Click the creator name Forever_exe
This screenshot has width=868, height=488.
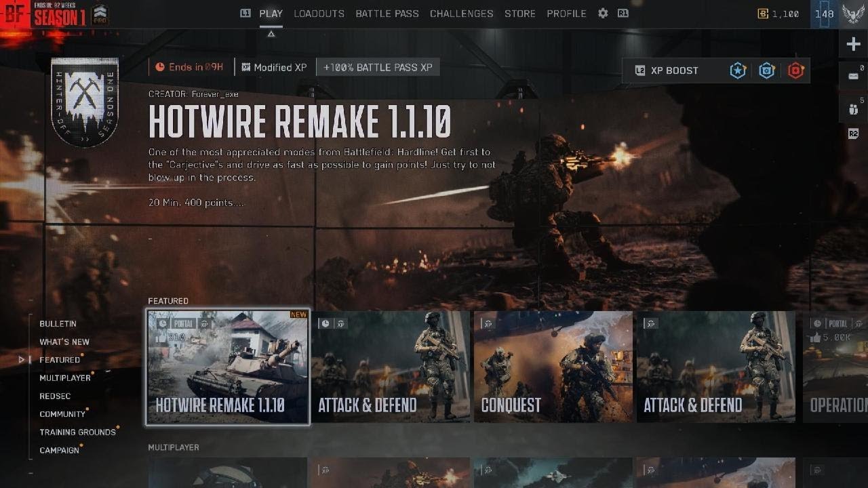215,94
